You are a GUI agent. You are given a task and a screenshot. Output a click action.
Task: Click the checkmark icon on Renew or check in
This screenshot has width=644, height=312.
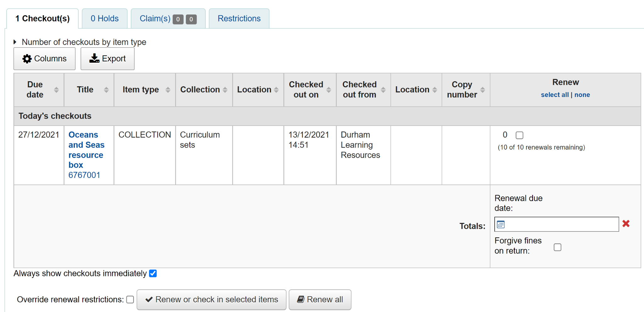point(149,299)
